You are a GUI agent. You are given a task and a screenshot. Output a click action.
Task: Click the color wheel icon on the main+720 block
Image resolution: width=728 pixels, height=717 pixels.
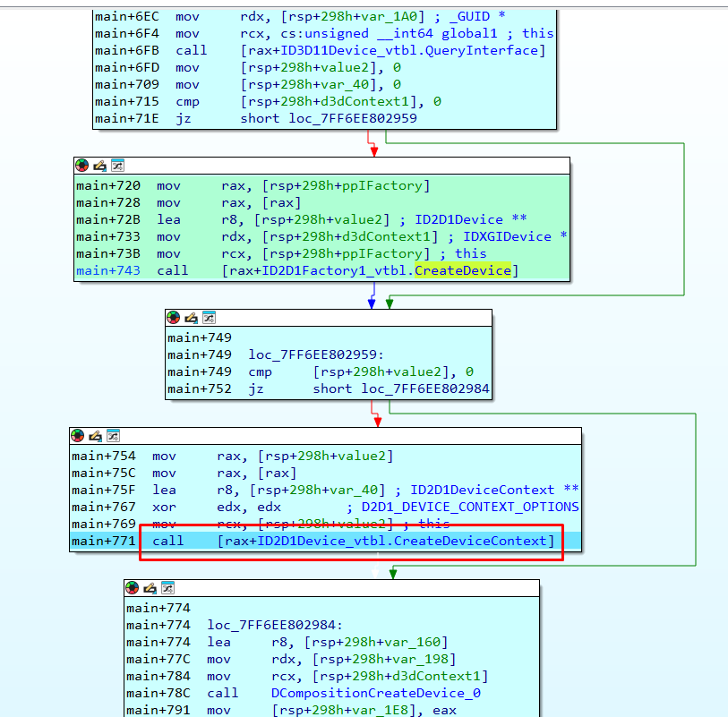(x=82, y=166)
